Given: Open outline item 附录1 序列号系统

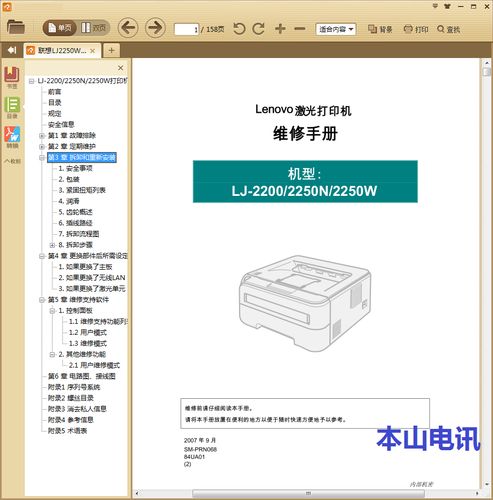Looking at the screenshot, I should 74,387.
